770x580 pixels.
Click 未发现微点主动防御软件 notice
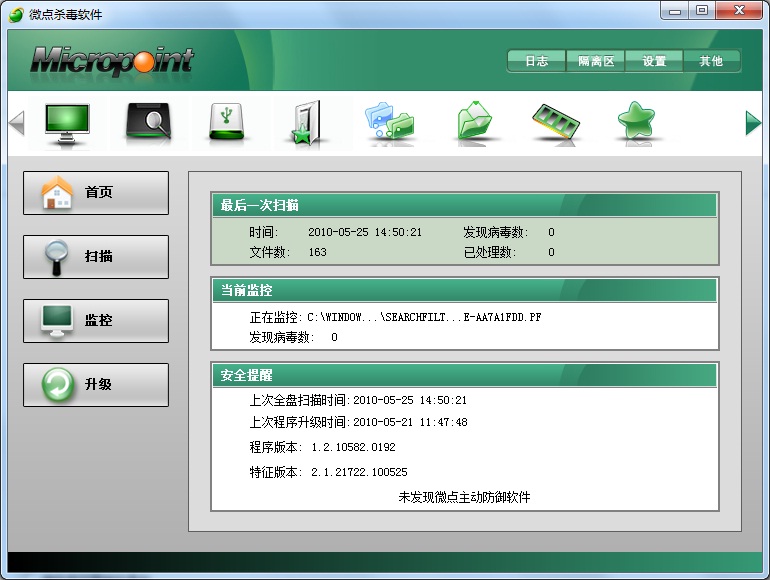464,497
